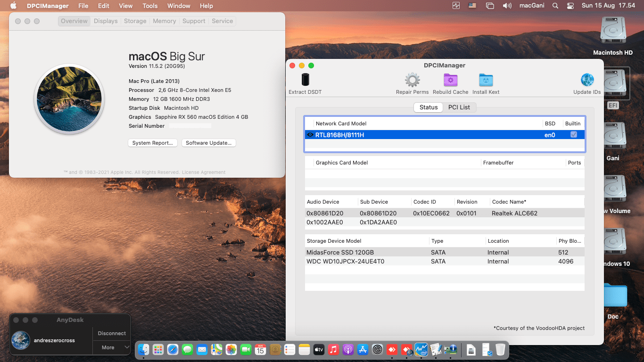Click the volume icon in menu bar
This screenshot has width=644, height=362.
pos(507,6)
